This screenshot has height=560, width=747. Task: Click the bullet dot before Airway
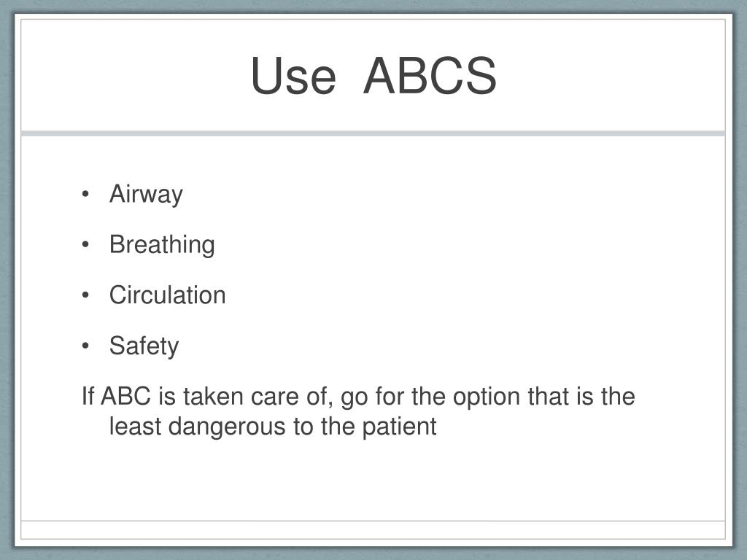coord(85,194)
